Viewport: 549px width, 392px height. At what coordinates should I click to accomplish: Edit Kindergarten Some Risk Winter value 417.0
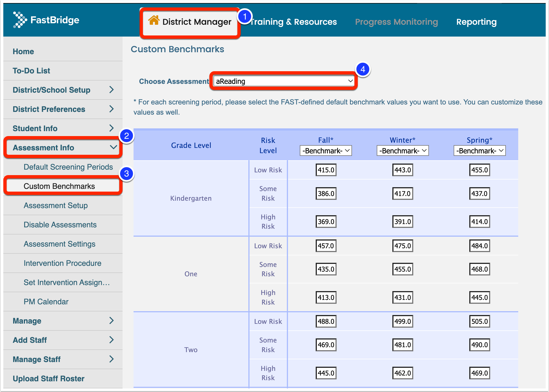(x=403, y=194)
